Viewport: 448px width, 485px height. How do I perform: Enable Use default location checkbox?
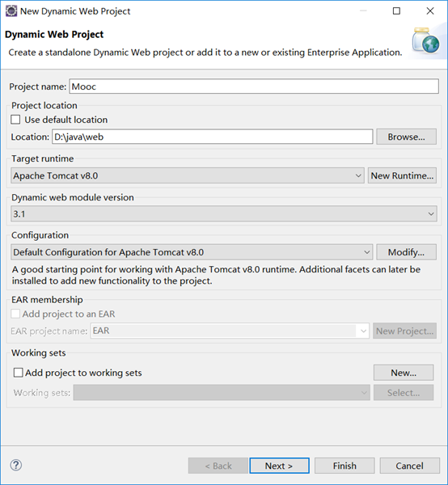click(15, 120)
